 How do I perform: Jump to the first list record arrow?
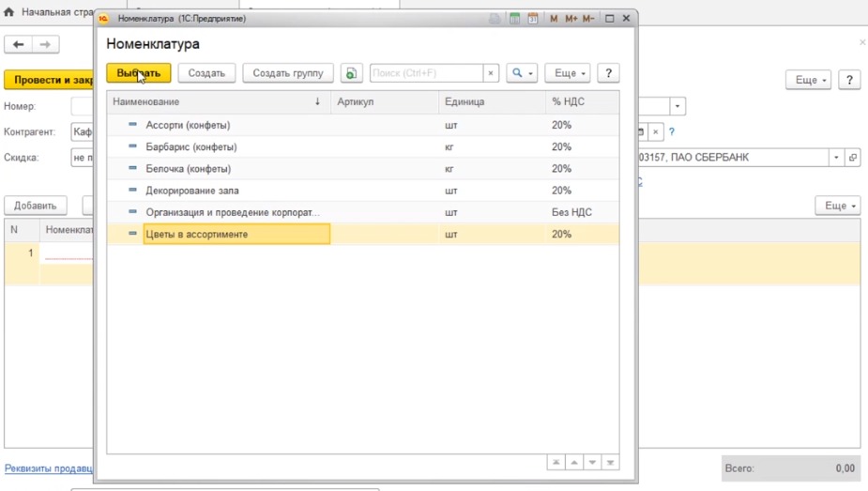tap(556, 463)
